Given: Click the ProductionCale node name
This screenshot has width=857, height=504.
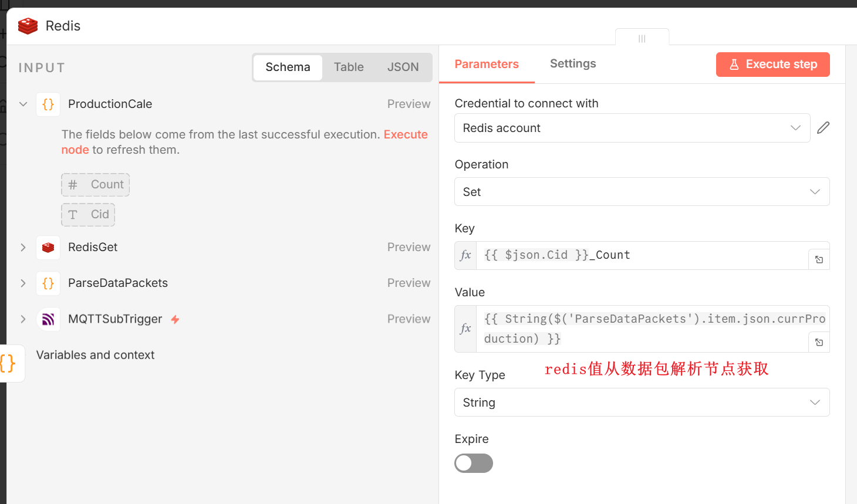Looking at the screenshot, I should (110, 104).
